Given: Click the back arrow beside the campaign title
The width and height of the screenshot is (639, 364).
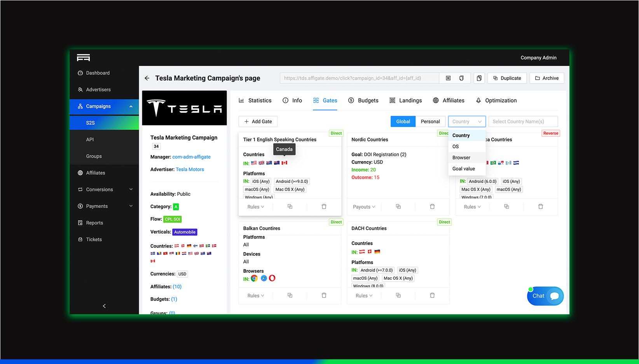Looking at the screenshot, I should 147,78.
